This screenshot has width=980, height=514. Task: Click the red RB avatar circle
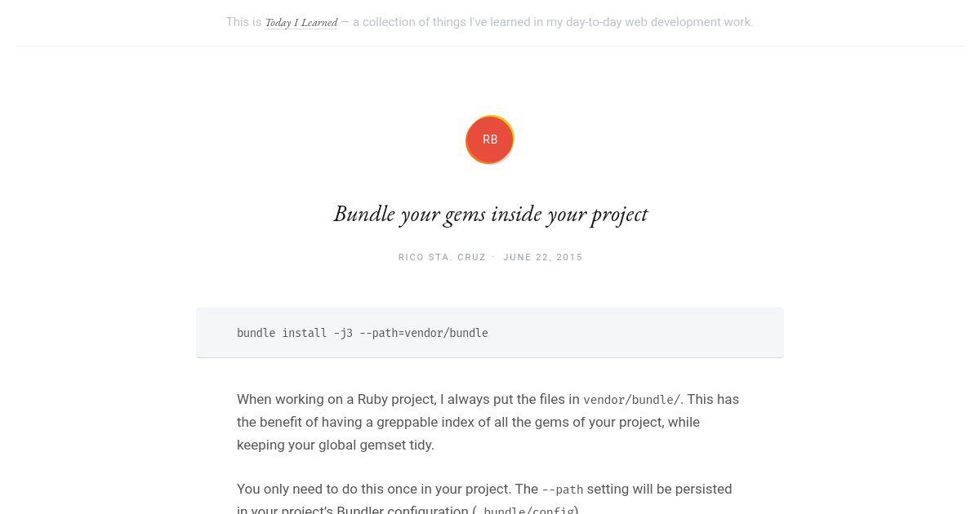490,140
